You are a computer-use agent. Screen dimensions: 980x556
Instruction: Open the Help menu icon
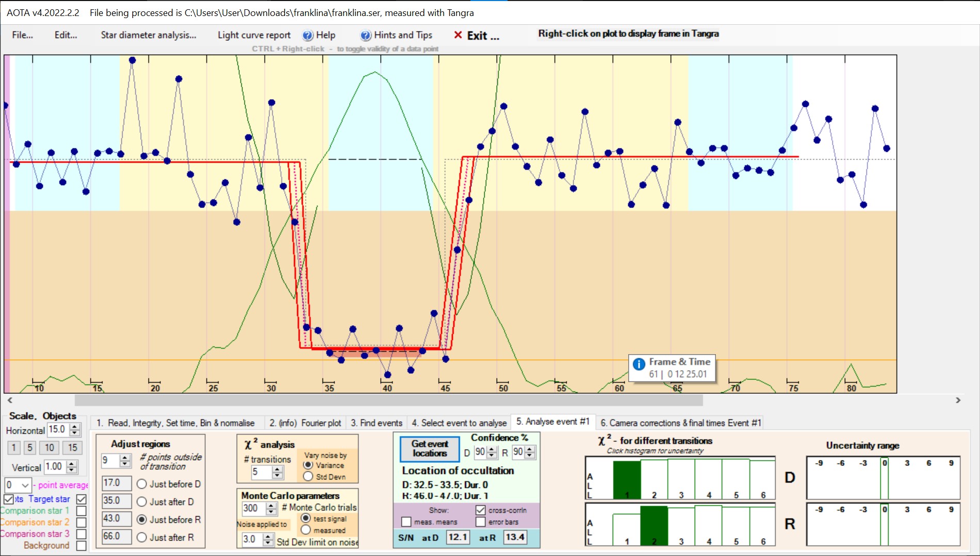pyautogui.click(x=307, y=35)
